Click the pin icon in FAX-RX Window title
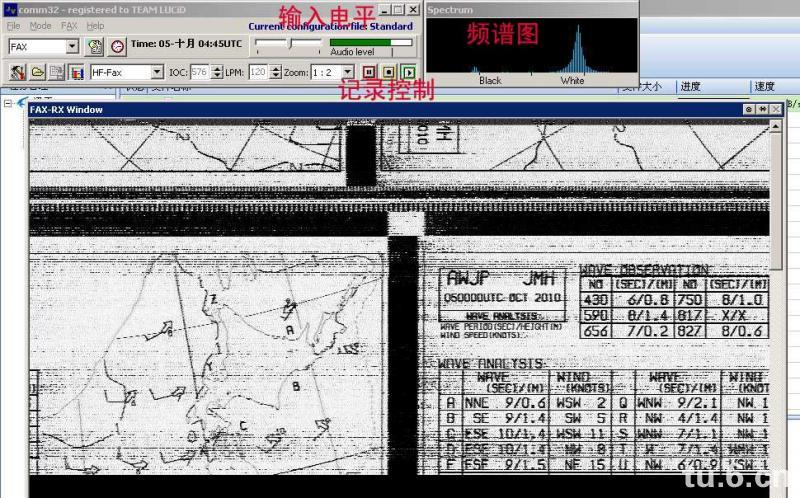 pyautogui.click(x=749, y=109)
